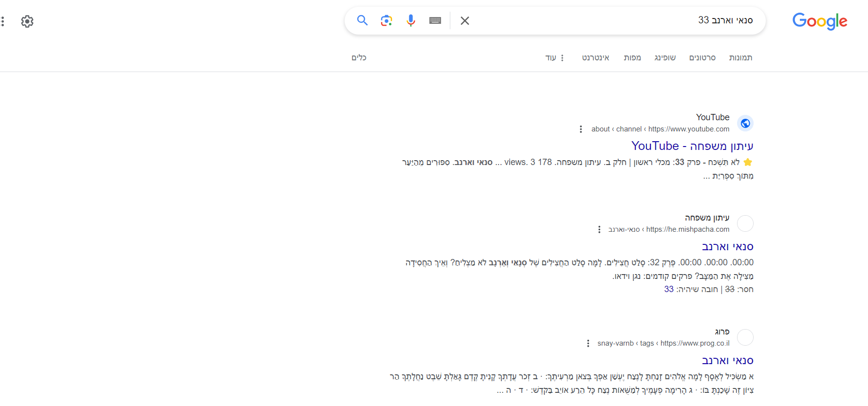Open the Google apps dots at far left

2,21
